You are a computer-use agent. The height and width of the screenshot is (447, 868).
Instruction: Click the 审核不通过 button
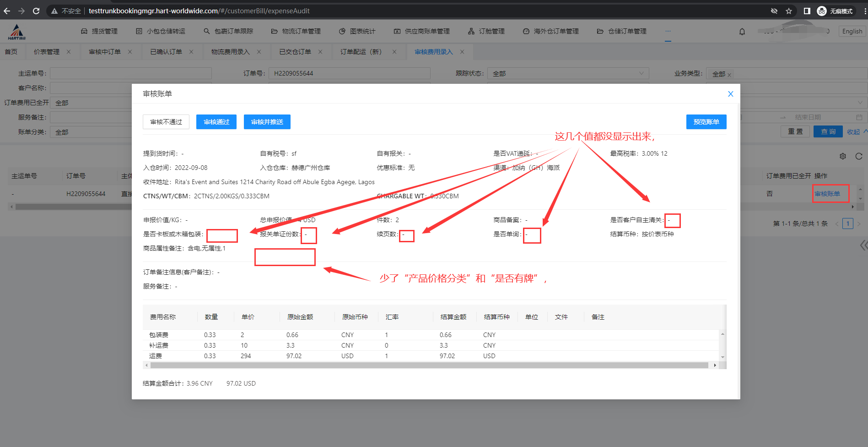point(166,122)
